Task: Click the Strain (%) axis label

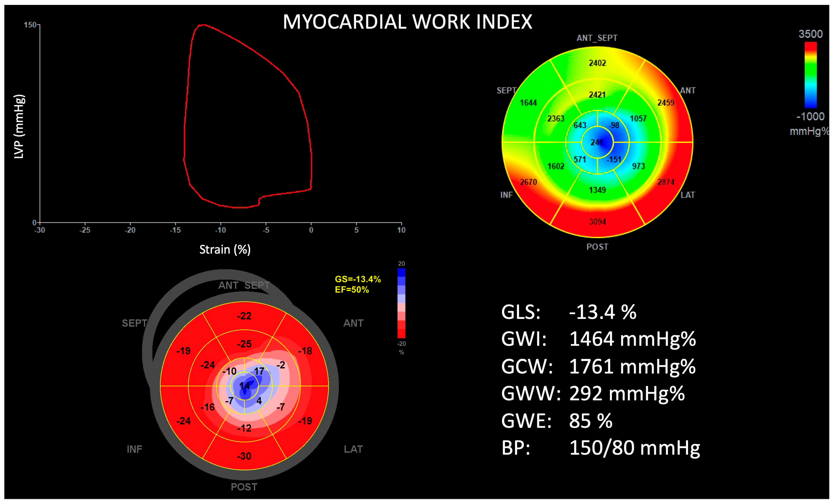Action: point(225,249)
